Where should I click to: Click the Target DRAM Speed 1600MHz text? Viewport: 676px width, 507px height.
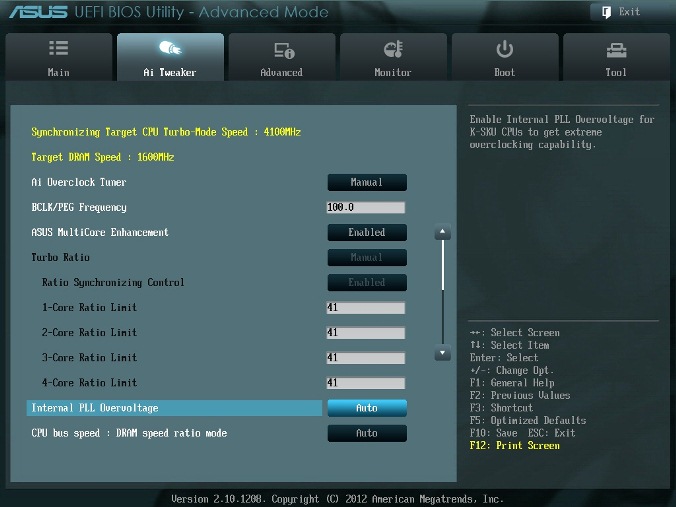[x=103, y=157]
